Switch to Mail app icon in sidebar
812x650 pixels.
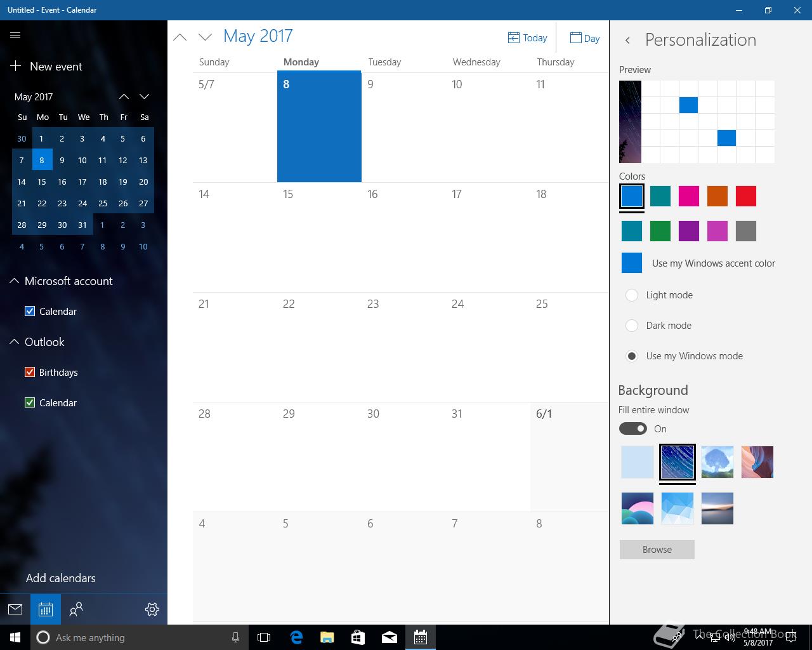(15, 609)
